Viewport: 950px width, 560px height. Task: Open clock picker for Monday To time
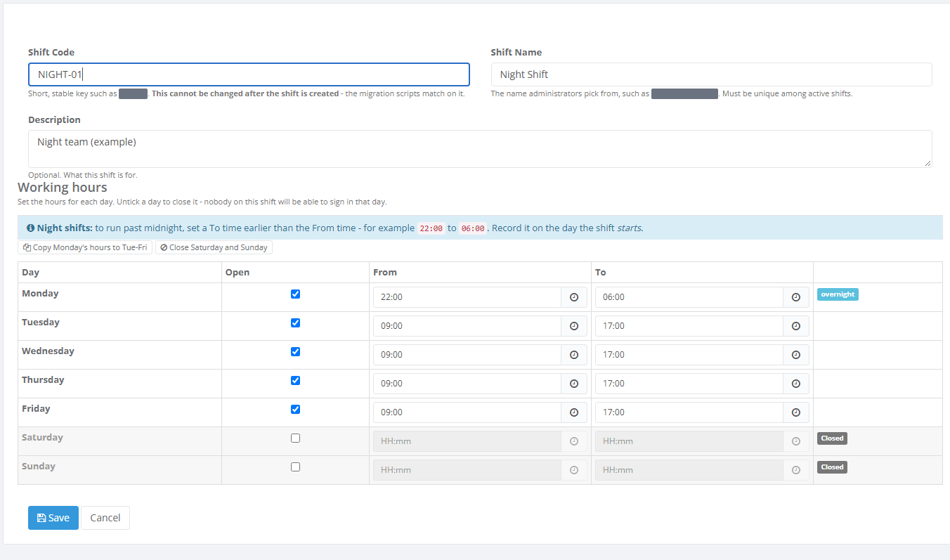coord(796,297)
